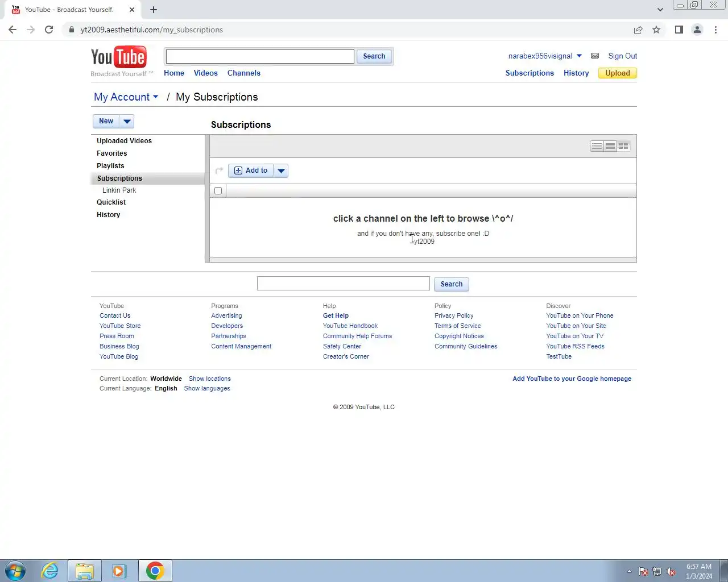Click the New button
This screenshot has height=582, width=728.
tap(106, 121)
